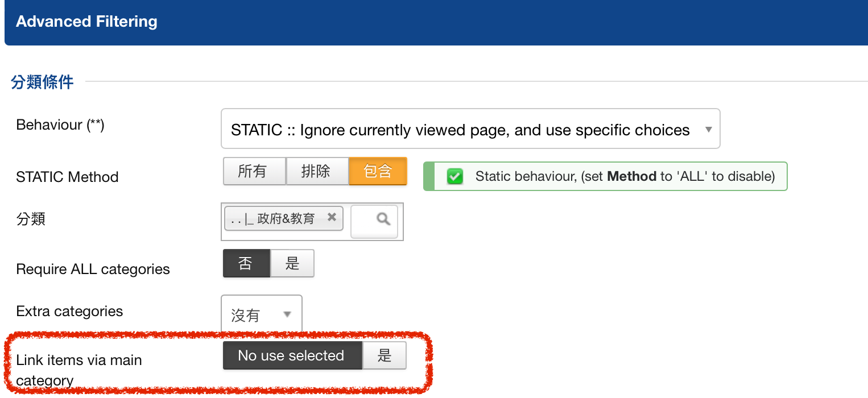Screen dimensions: 868x398
Task: Set STATIC Method to 包含
Action: click(x=378, y=171)
